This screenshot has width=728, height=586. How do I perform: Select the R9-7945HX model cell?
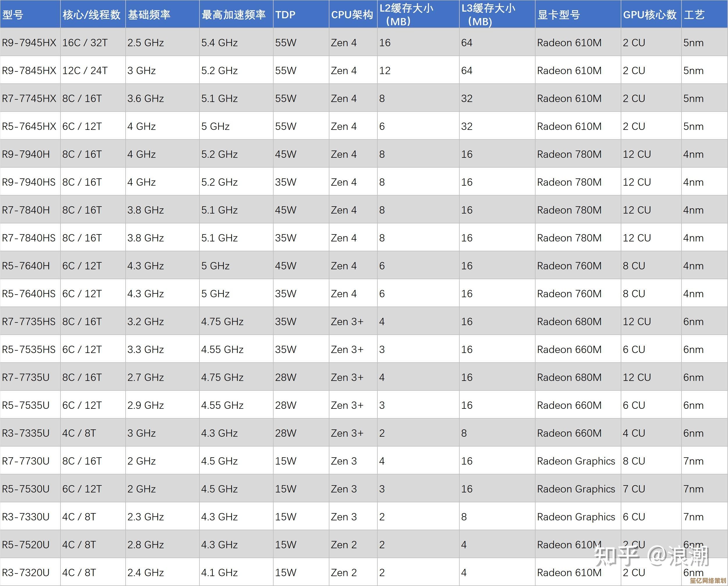point(29,42)
